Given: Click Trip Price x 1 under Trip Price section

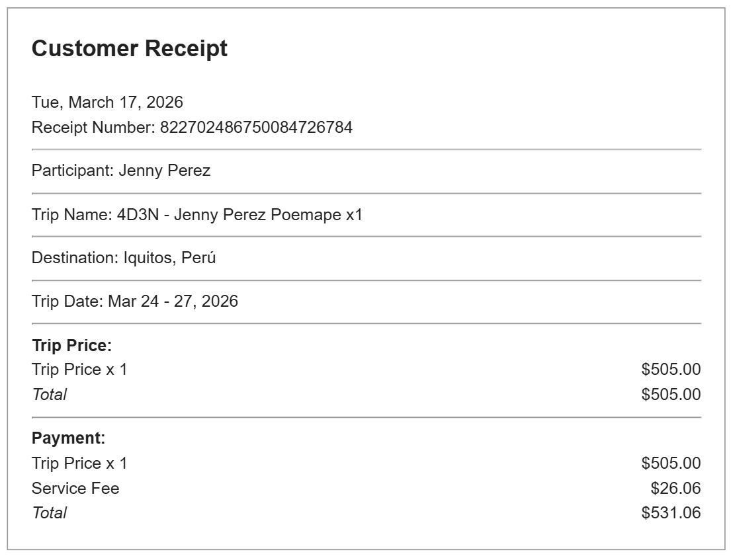Looking at the screenshot, I should tap(79, 370).
